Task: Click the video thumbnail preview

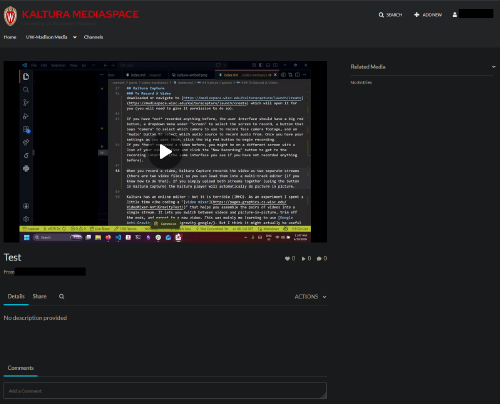Action: point(165,151)
